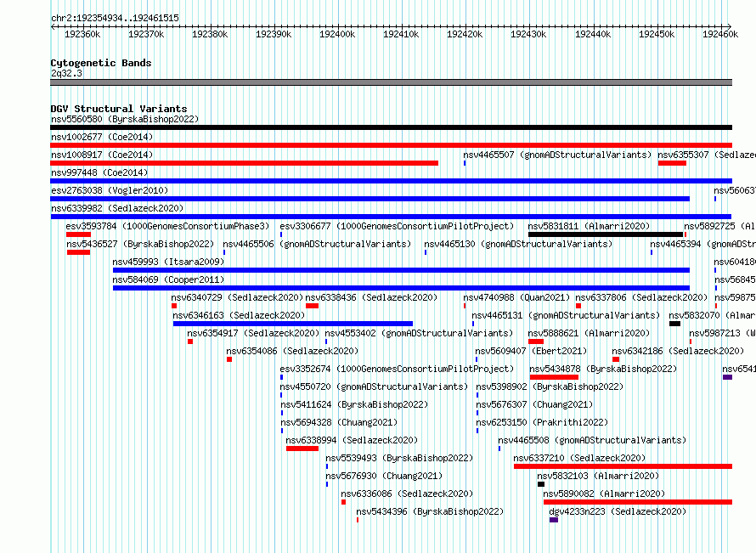
Task: Click nsv4465507 gnomADStructuralVariants label
Action: coord(557,155)
